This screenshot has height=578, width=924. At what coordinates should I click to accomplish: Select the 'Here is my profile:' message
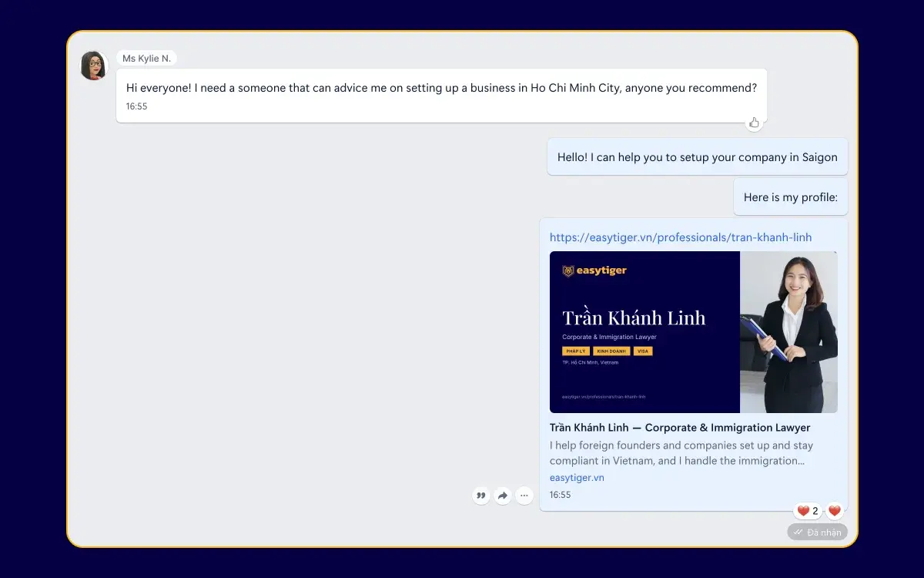pos(791,197)
